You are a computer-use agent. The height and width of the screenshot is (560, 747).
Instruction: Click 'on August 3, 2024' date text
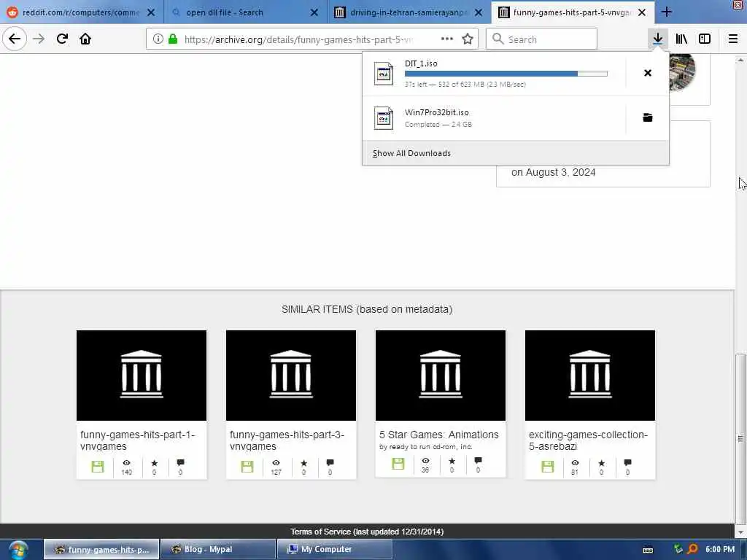click(553, 172)
